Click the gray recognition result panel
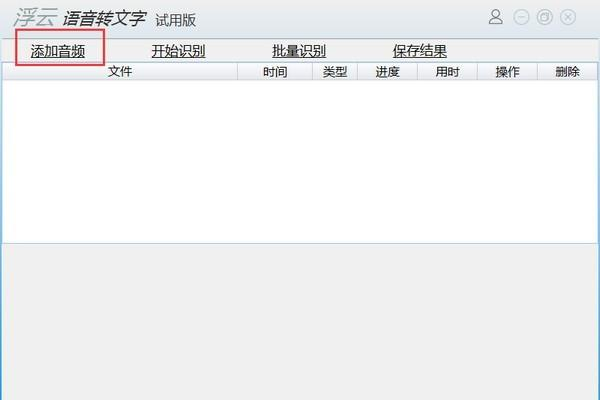600x400 pixels. [x=300, y=322]
